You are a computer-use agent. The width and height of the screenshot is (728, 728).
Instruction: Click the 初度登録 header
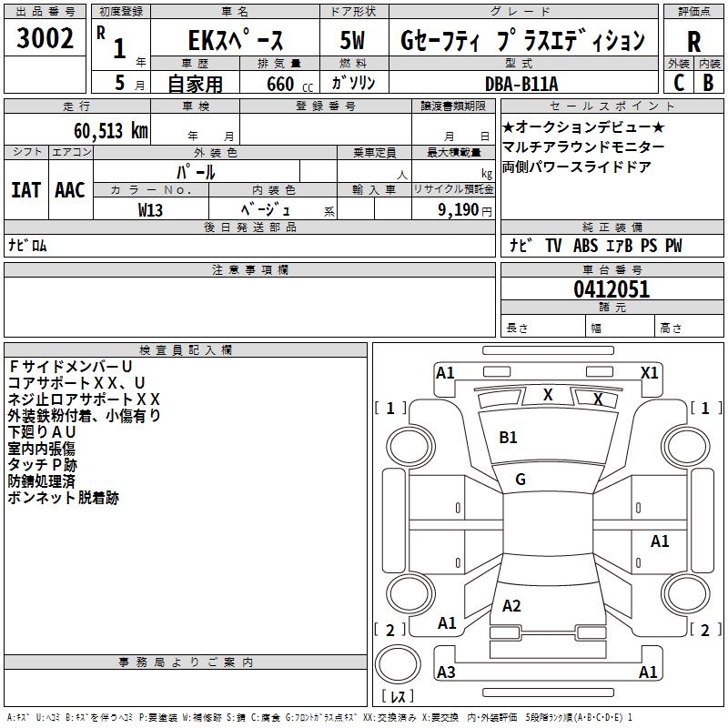click(121, 12)
